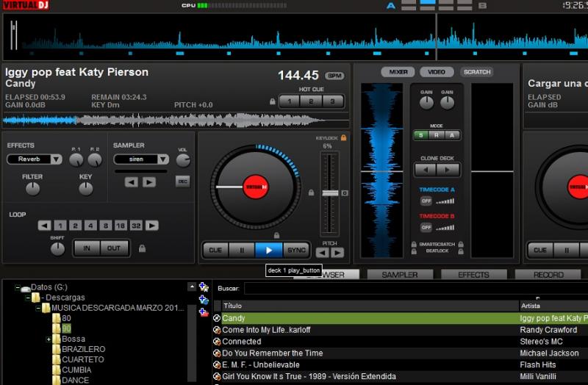Toggle TIMECODE B OFF switch

click(426, 228)
